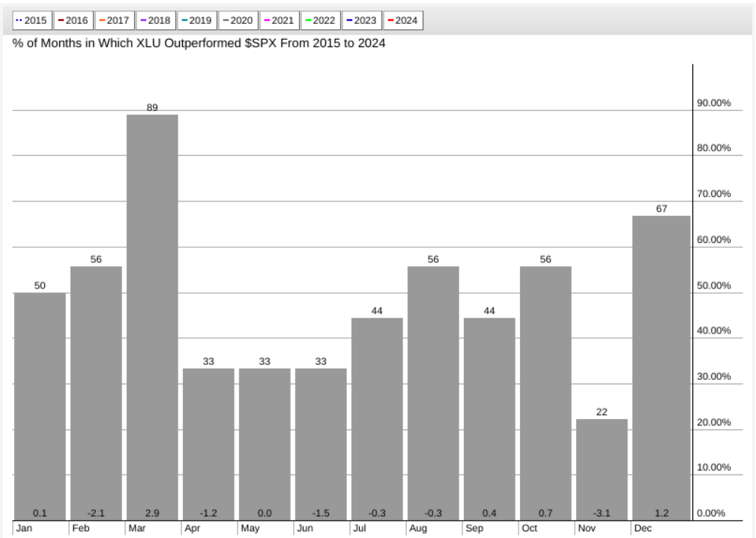Click the 90.00% y-axis label

[x=713, y=103]
